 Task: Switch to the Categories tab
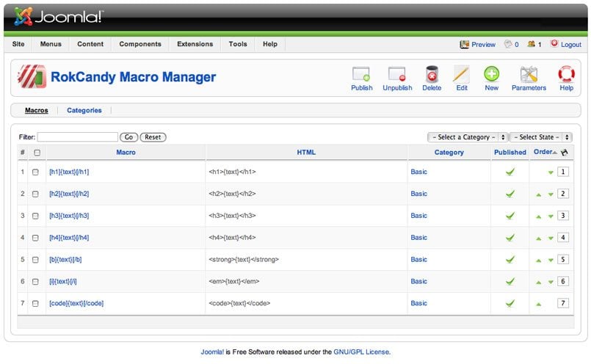[84, 111]
